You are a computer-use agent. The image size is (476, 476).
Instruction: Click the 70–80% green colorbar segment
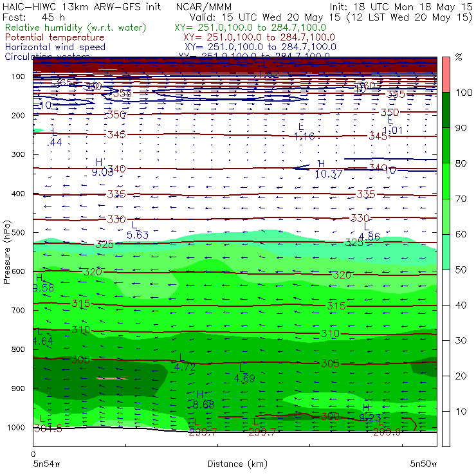click(x=446, y=181)
